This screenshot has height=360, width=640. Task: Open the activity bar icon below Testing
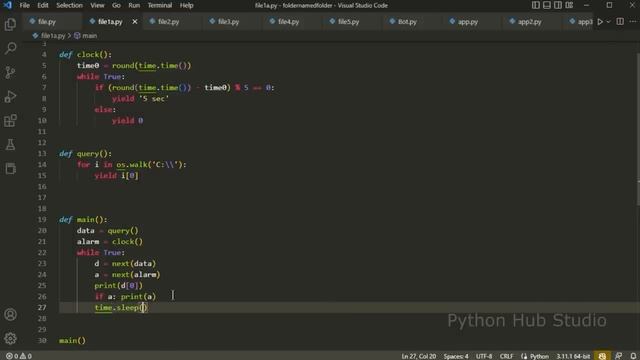click(x=10, y=168)
